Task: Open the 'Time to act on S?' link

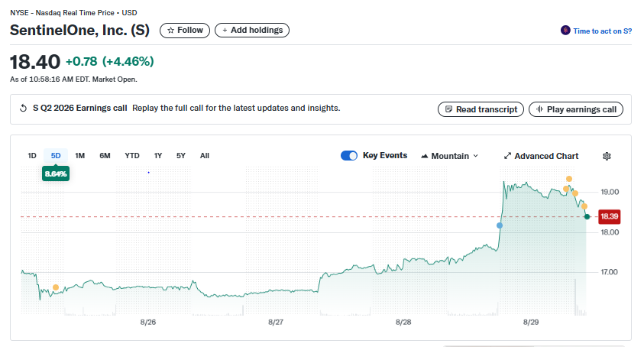Action: click(602, 31)
